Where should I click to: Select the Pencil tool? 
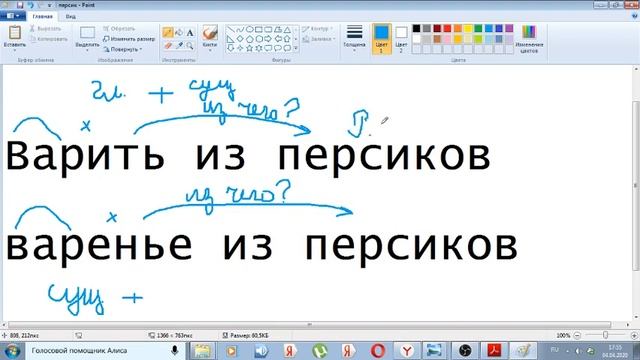(x=167, y=33)
